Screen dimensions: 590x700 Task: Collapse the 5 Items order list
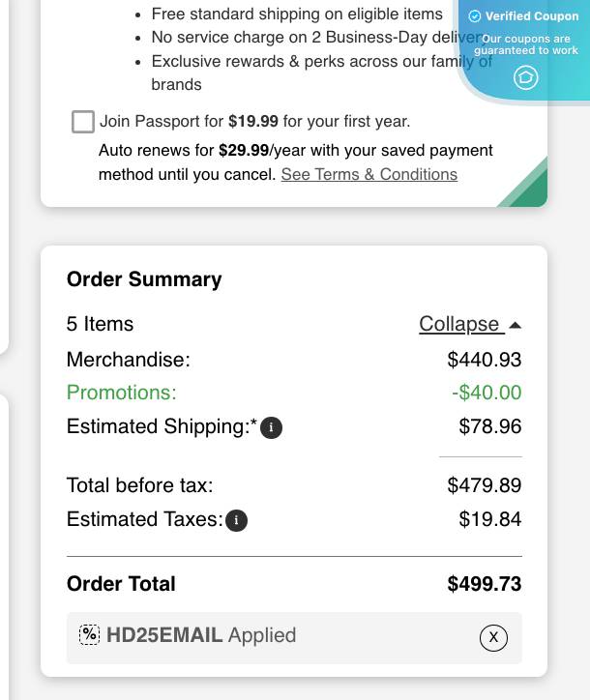point(459,324)
